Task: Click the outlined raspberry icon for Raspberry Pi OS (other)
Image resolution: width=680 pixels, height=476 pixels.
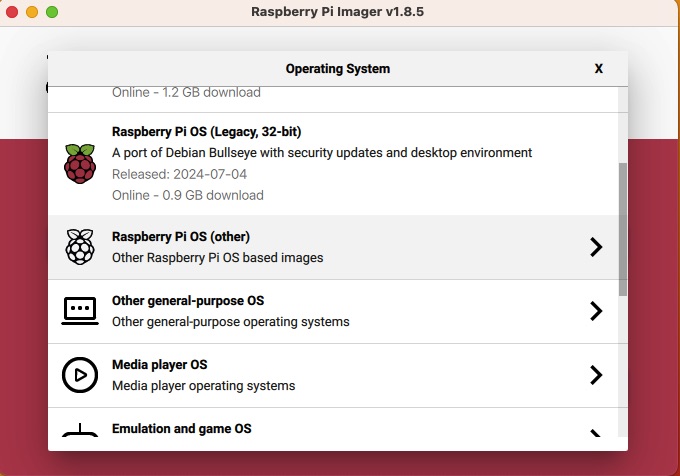Action: tap(80, 246)
